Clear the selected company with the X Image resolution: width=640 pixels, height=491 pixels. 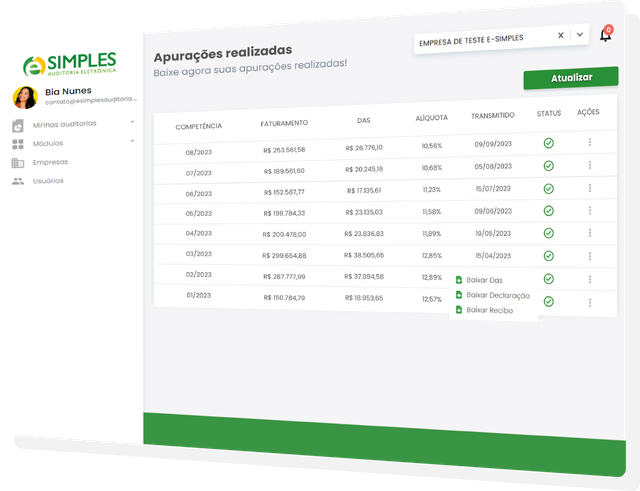561,35
